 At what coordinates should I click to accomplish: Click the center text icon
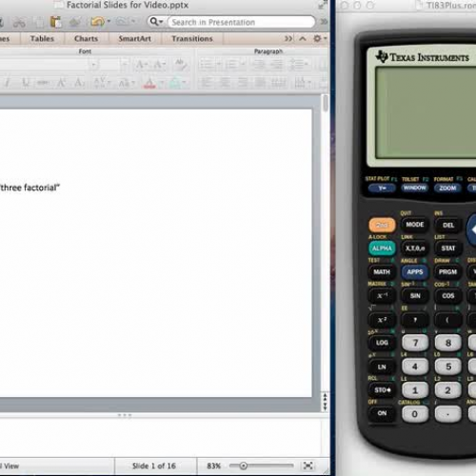[225, 83]
